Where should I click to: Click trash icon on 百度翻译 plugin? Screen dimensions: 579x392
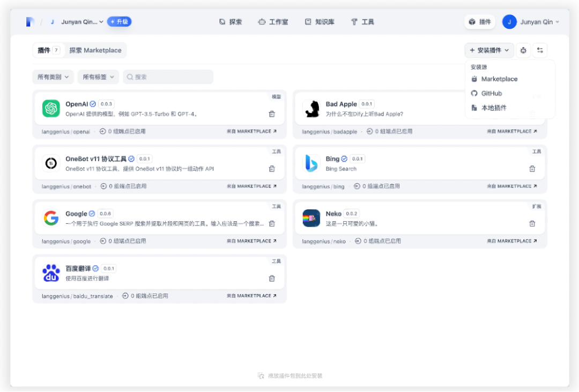pyautogui.click(x=272, y=278)
